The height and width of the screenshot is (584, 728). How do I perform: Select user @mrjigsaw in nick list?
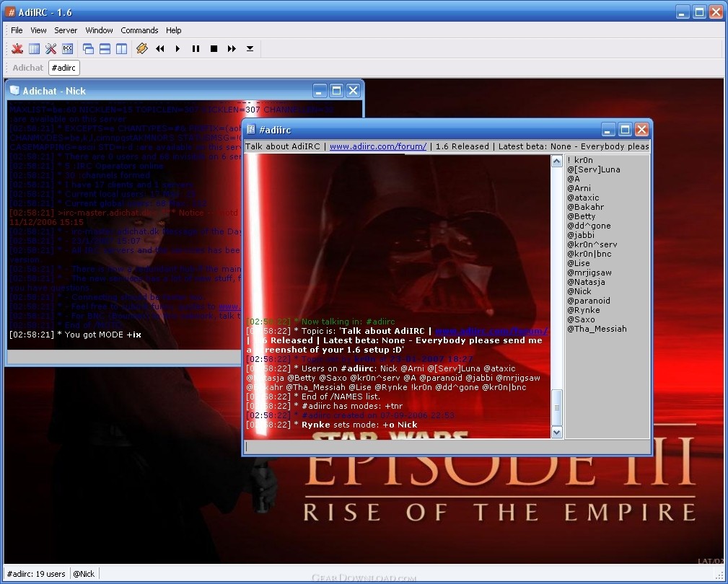(589, 273)
